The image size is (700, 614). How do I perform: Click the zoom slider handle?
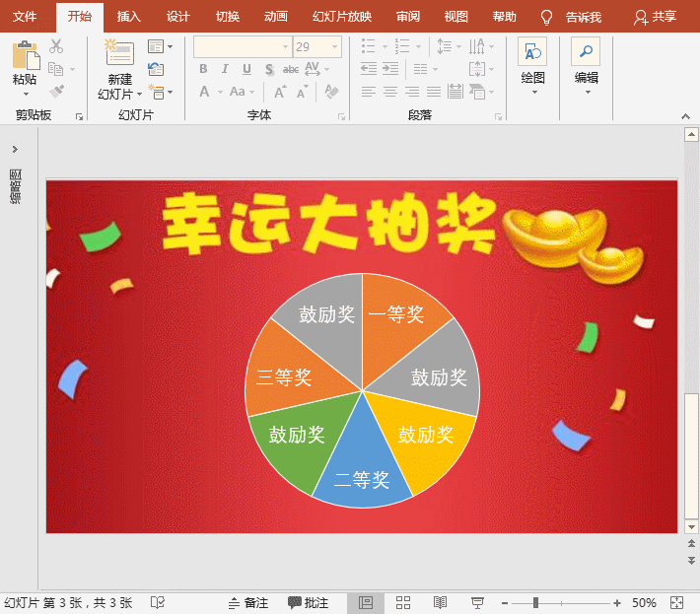535,603
